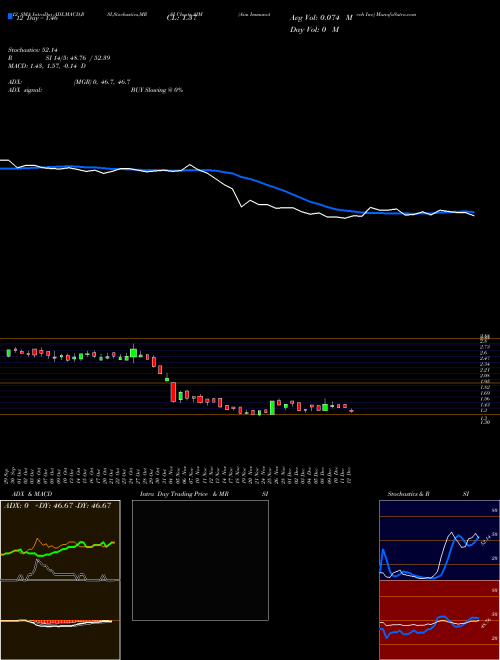Click the 'Day Vol: 0 M' text
The height and width of the screenshot is (660, 500).
click(x=314, y=30)
